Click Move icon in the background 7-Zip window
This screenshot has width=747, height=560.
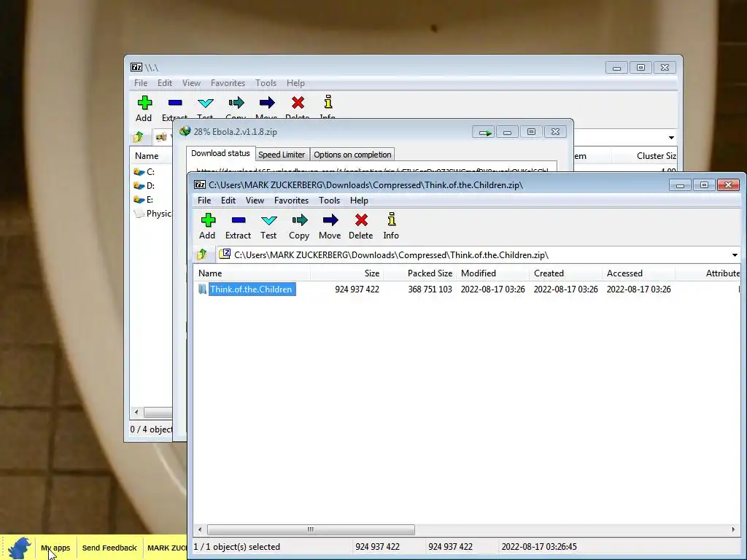coord(267,103)
